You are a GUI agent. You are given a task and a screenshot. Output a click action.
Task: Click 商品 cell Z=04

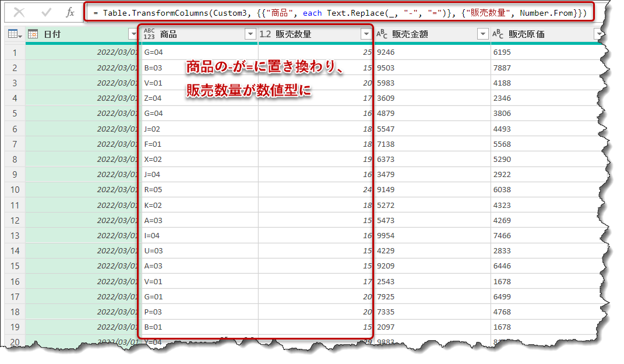click(200, 98)
